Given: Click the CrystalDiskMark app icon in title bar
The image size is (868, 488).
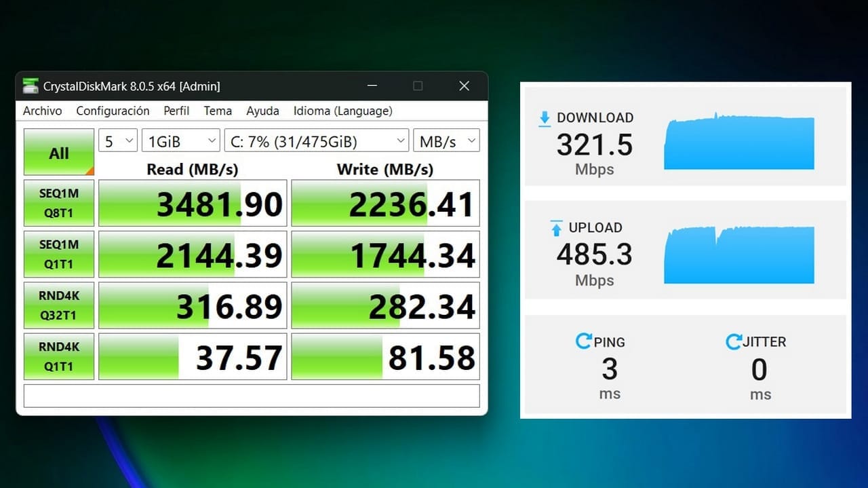Looking at the screenshot, I should tap(30, 86).
